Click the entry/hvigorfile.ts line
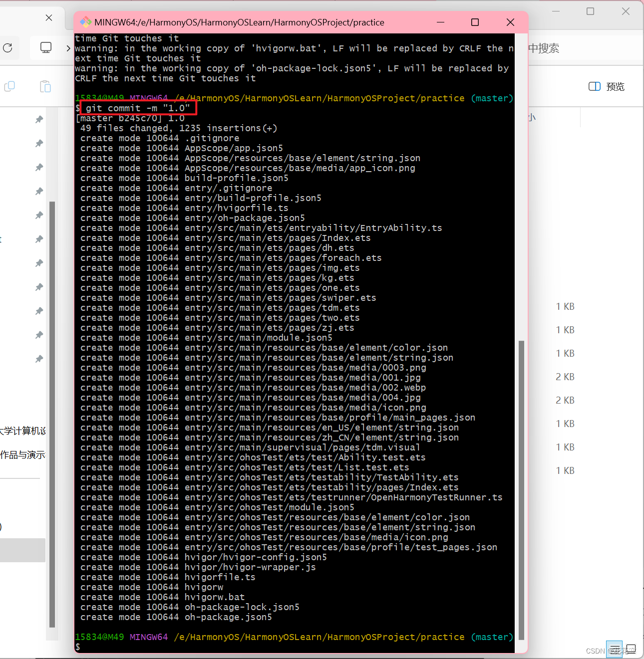The width and height of the screenshot is (644, 659). point(184,208)
